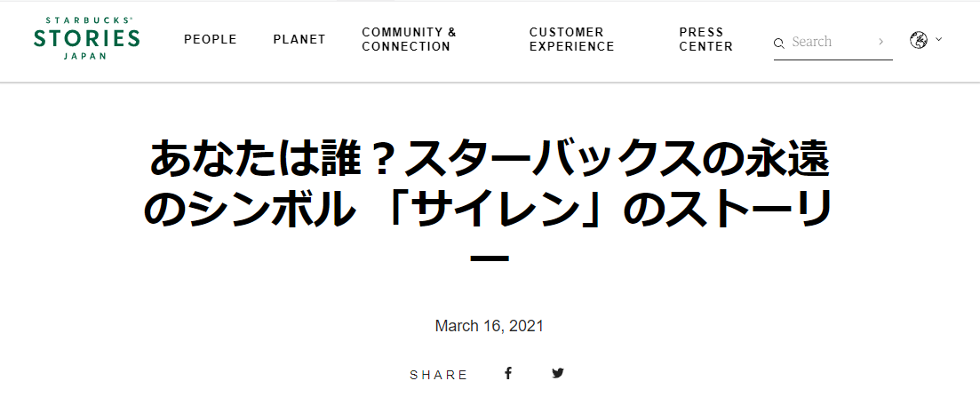This screenshot has height=405, width=980.
Task: Share the article on Facebook
Action: point(508,373)
